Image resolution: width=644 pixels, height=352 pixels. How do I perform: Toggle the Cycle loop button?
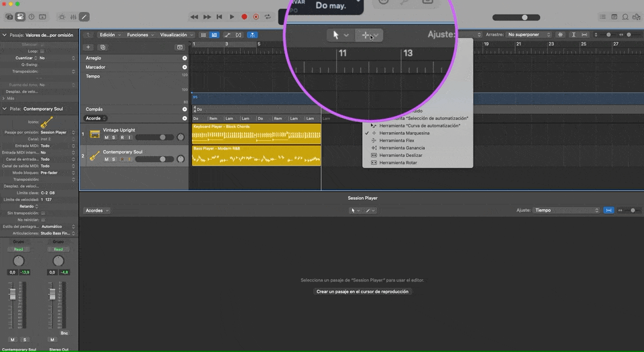[x=268, y=17]
